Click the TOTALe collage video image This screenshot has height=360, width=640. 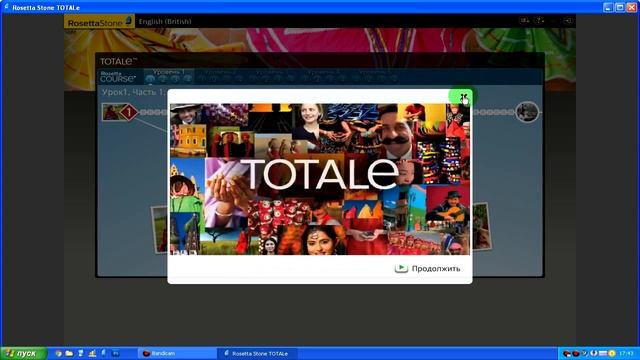320,179
